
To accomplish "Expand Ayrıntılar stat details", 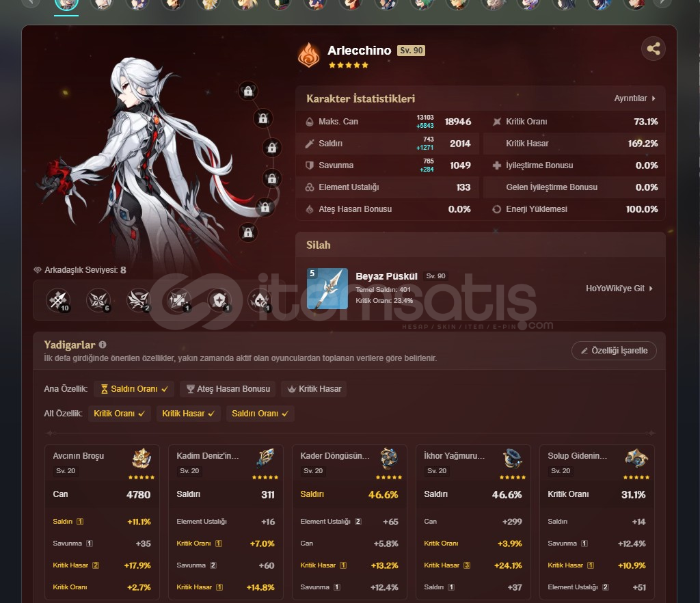I will pyautogui.click(x=634, y=98).
